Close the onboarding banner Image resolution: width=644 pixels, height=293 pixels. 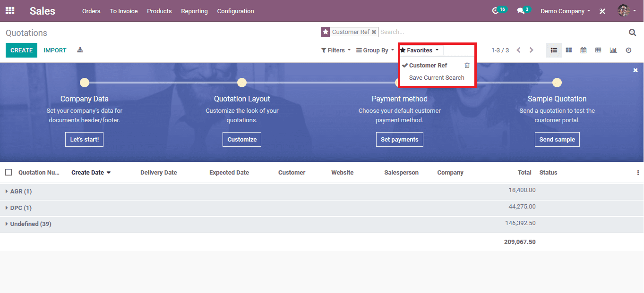635,70
